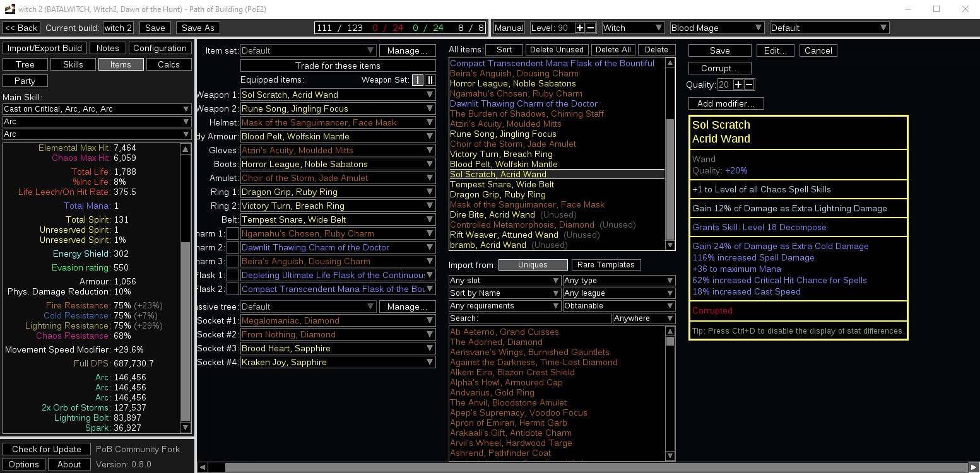
Task: Activate weapon set I
Action: click(418, 80)
